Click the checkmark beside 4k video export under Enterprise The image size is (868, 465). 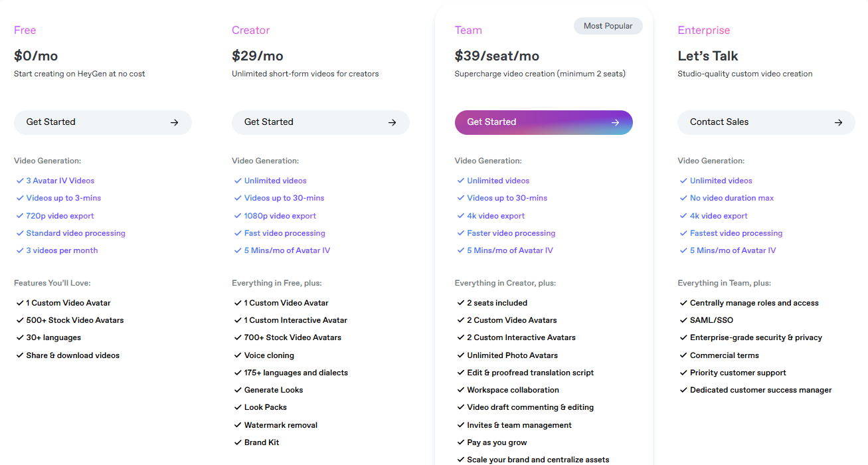[x=683, y=215]
